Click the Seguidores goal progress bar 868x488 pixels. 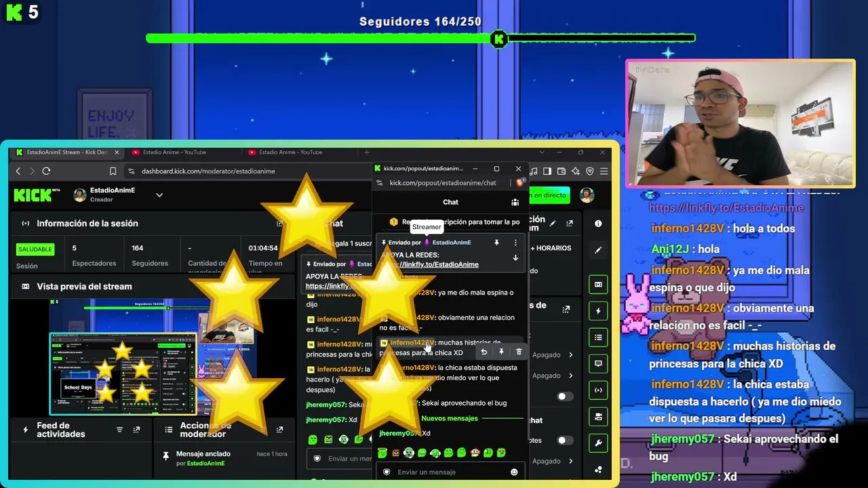pos(420,39)
